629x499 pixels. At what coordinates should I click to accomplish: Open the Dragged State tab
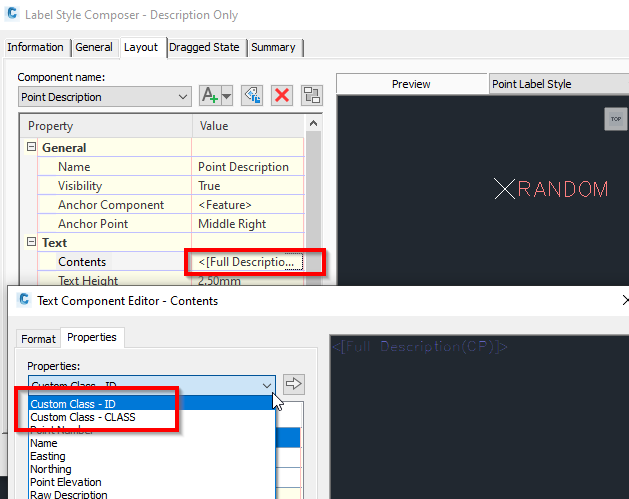click(x=204, y=47)
